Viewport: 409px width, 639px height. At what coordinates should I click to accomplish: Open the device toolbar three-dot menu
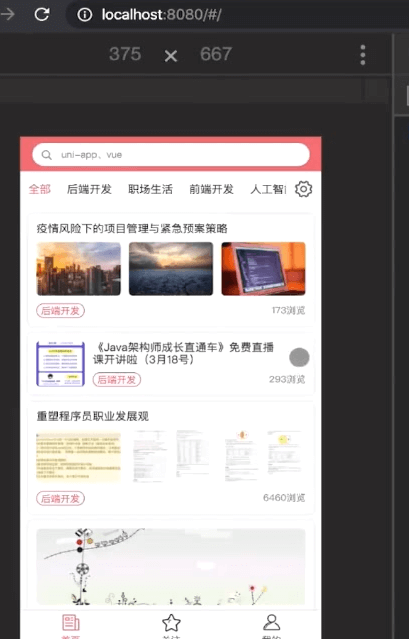coord(363,55)
